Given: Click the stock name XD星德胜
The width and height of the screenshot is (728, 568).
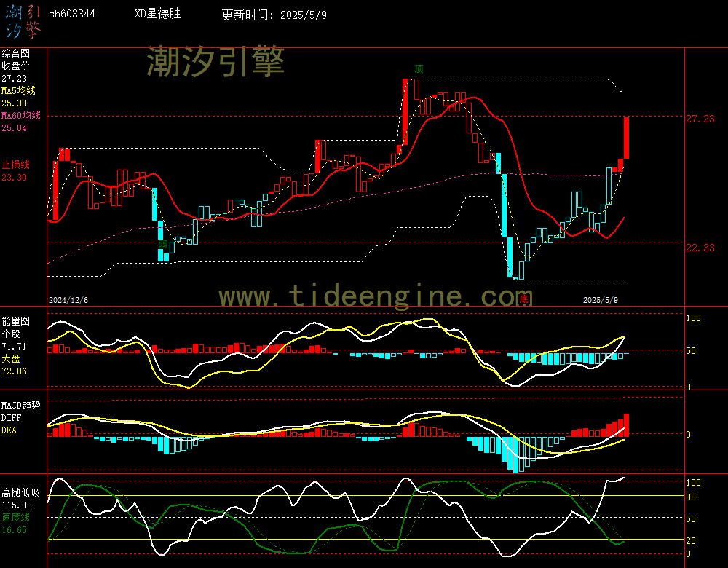Looking at the screenshot, I should click(x=157, y=13).
